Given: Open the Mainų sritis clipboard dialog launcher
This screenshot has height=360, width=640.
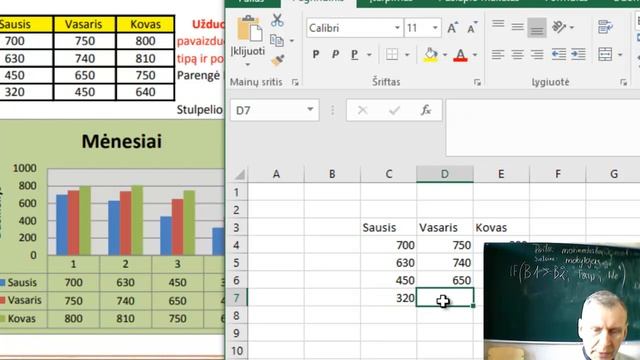Looking at the screenshot, I should coord(295,82).
